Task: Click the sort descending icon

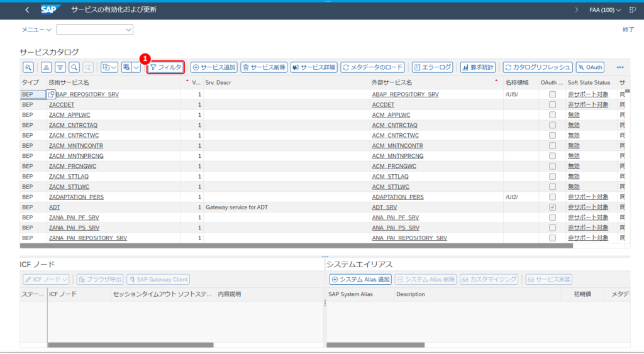Action: coord(60,67)
